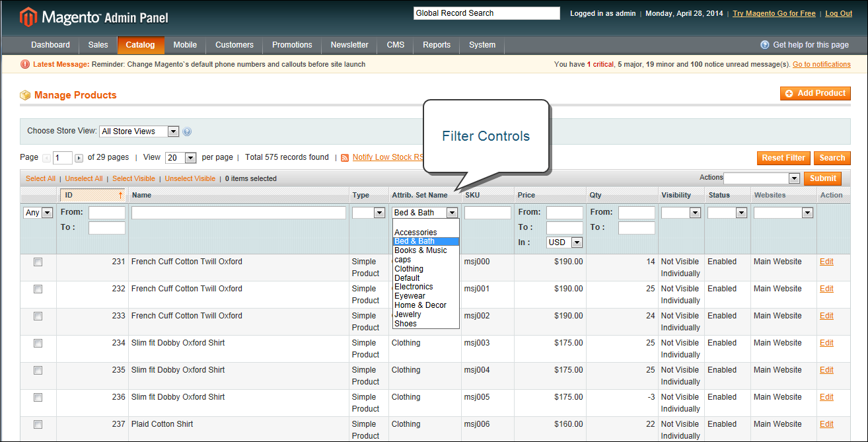This screenshot has width=868, height=442.
Task: Click the page number input field
Action: (x=63, y=158)
